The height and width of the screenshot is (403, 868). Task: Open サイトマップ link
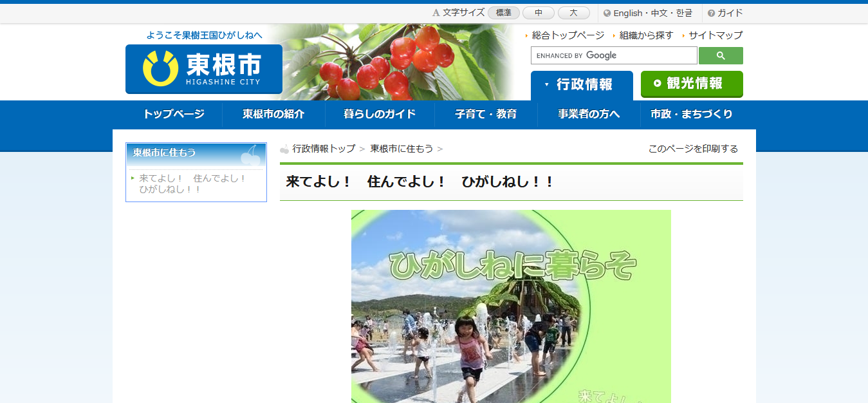[x=715, y=35]
